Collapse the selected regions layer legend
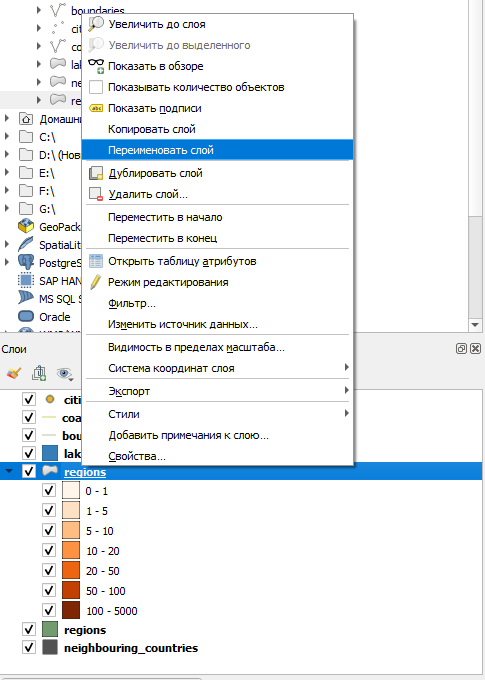 point(9,471)
